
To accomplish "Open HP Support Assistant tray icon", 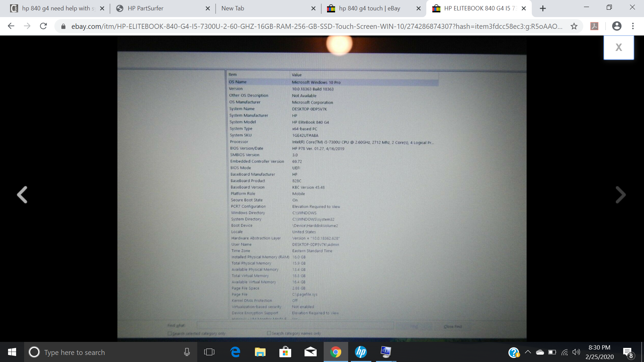I will point(514,352).
